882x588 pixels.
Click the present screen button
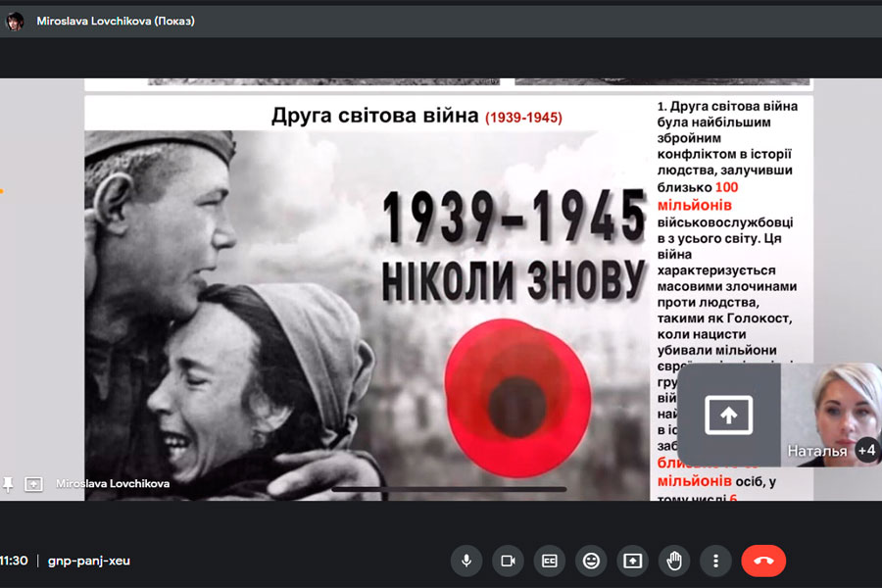pos(633,561)
